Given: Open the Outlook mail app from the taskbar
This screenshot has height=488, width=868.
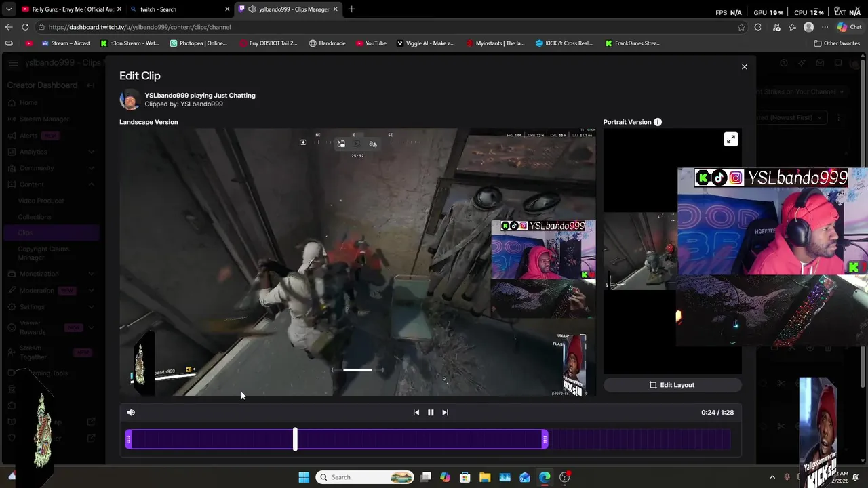Looking at the screenshot, I should coord(525,477).
